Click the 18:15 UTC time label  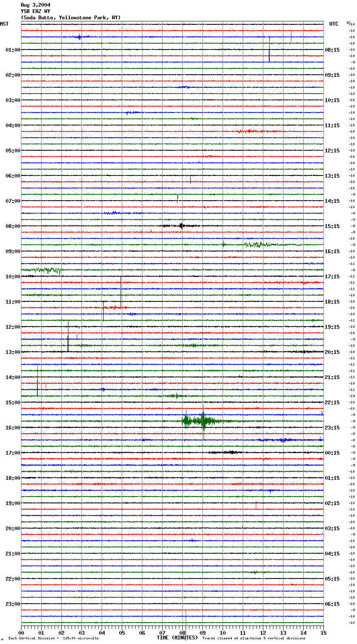[x=332, y=302]
